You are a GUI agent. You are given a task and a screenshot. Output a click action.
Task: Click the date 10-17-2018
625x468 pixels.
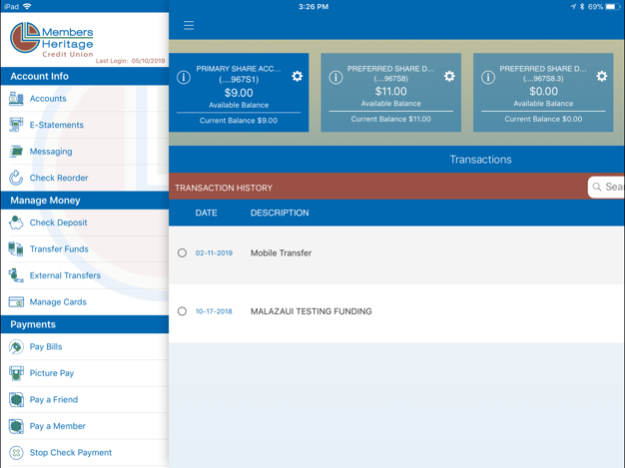click(214, 311)
